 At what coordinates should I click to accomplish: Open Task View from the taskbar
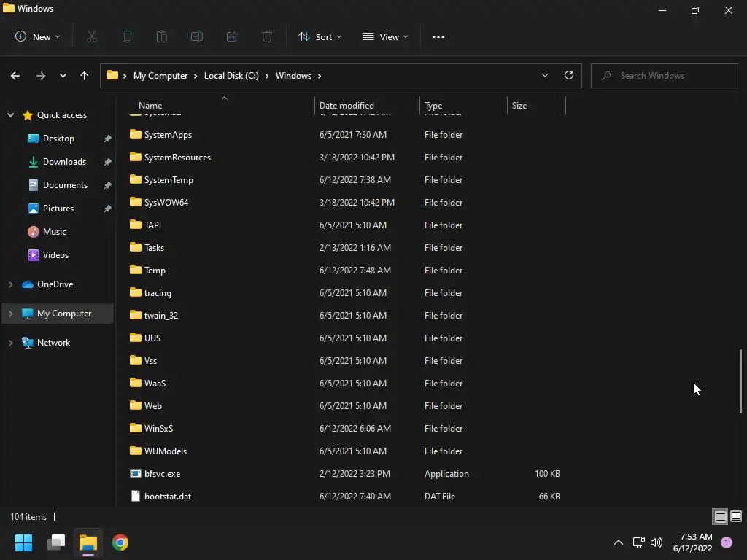tap(56, 542)
